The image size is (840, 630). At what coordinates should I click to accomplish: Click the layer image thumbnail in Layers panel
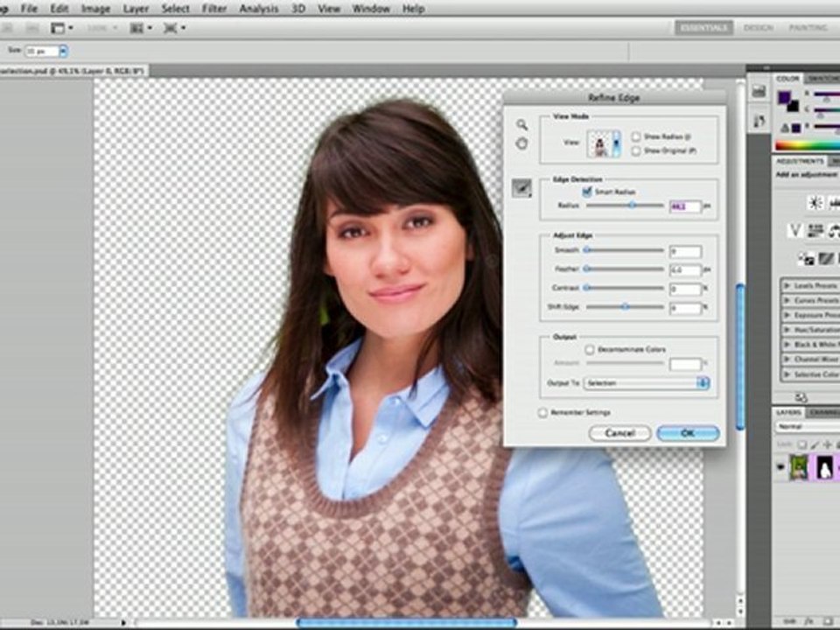point(800,467)
